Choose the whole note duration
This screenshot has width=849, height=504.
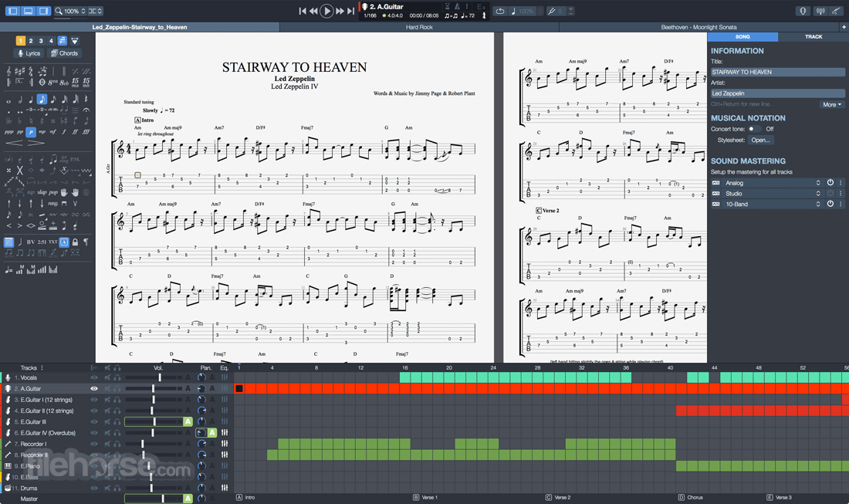[8, 101]
